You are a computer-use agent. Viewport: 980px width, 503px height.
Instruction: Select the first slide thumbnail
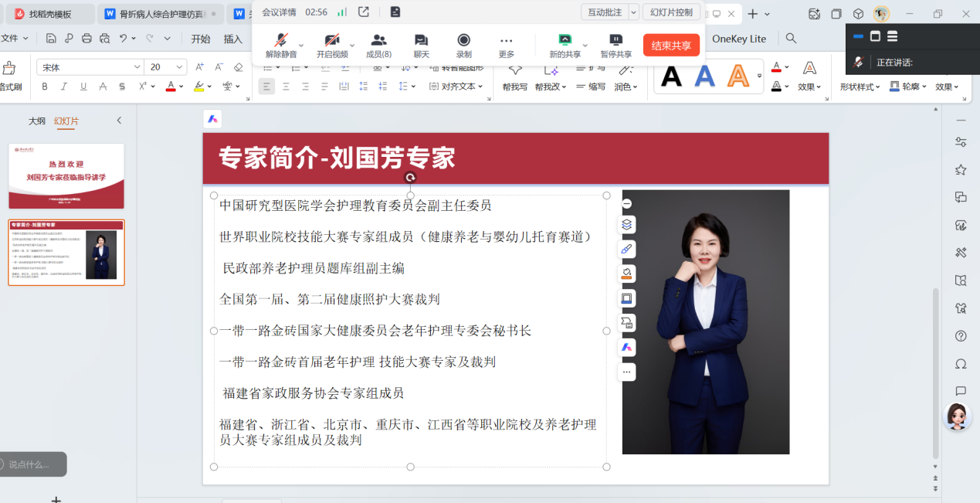point(66,175)
